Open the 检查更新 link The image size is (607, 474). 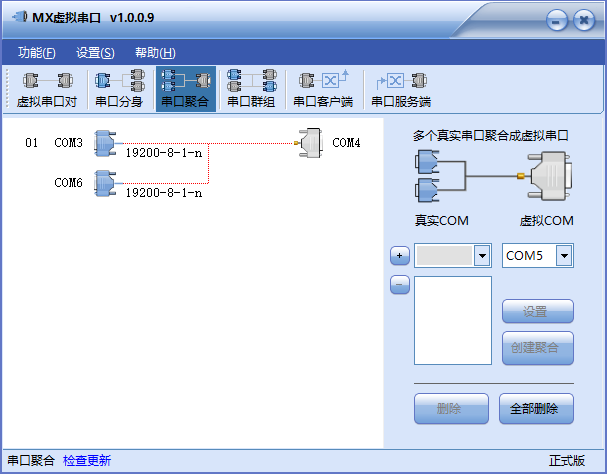click(87, 460)
